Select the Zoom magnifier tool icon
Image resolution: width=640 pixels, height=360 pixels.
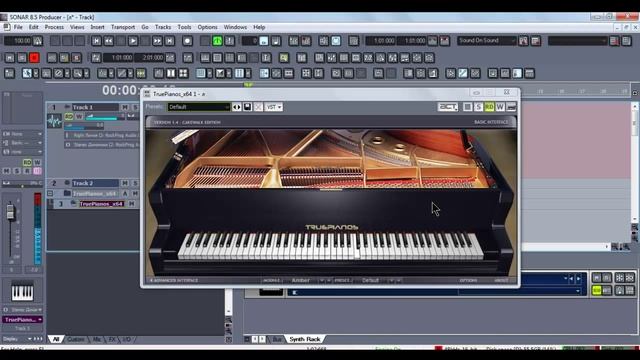[x=78, y=73]
